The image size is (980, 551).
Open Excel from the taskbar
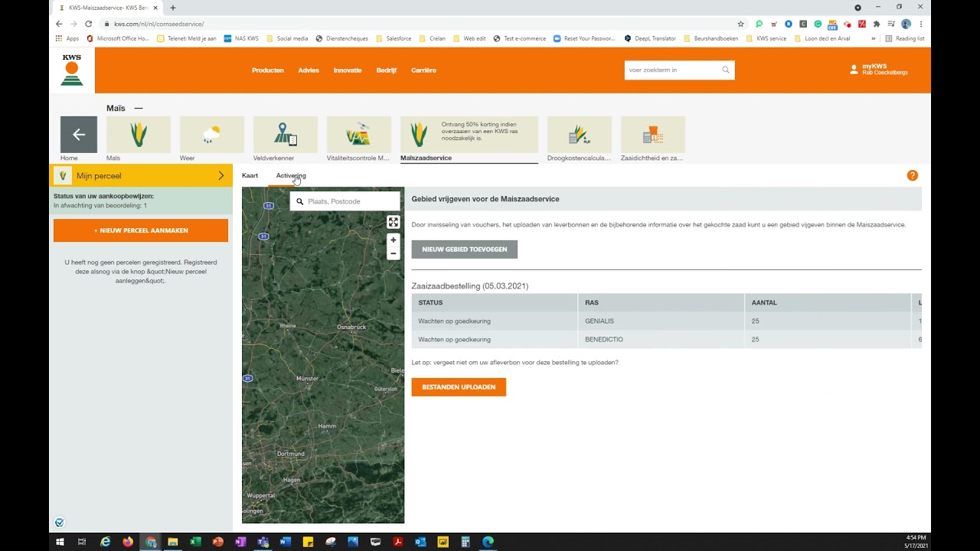tap(195, 542)
